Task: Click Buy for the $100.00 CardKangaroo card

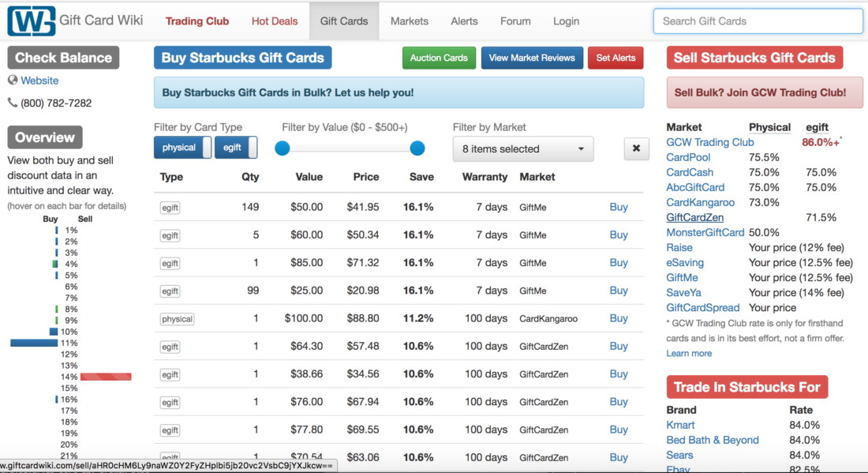Action: point(619,318)
